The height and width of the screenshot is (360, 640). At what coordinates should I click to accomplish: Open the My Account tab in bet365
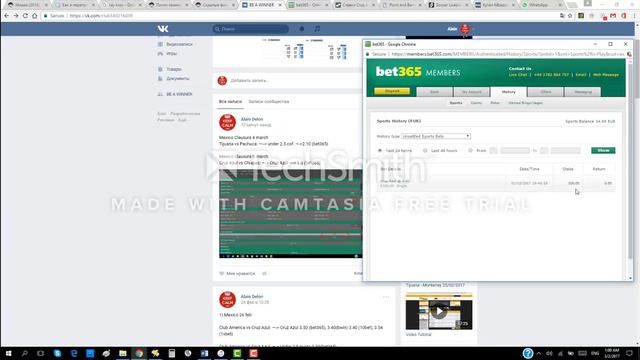[x=471, y=92]
